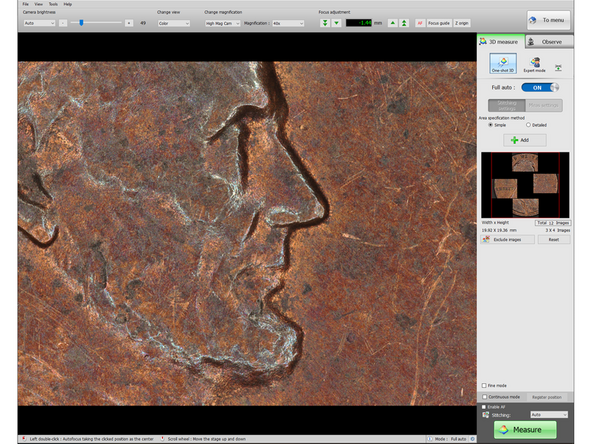Open the Help menu

[68, 4]
